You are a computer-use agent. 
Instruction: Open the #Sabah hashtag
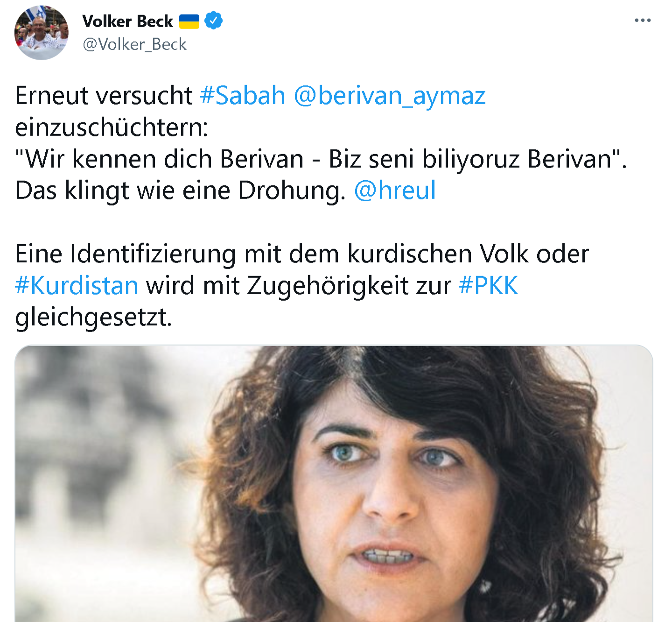pos(243,96)
